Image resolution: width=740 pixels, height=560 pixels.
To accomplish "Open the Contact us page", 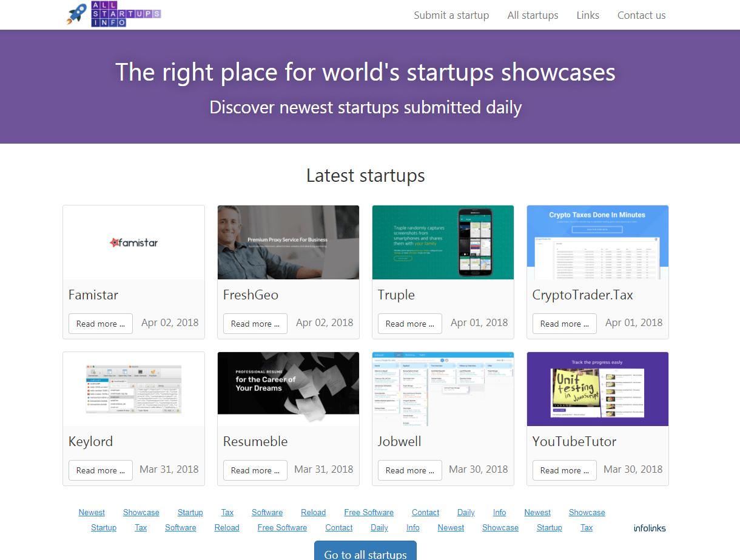I will click(x=641, y=15).
